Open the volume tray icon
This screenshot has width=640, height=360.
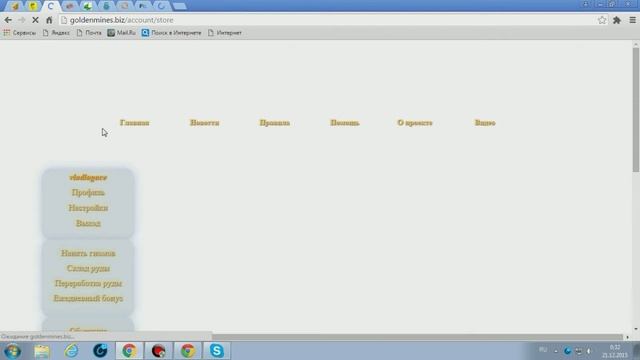tap(589, 351)
